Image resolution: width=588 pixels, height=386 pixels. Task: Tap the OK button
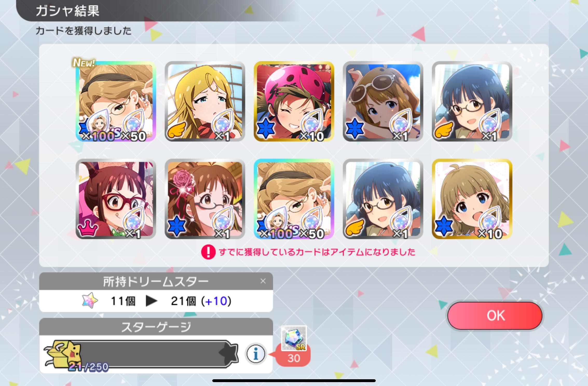coord(495,315)
